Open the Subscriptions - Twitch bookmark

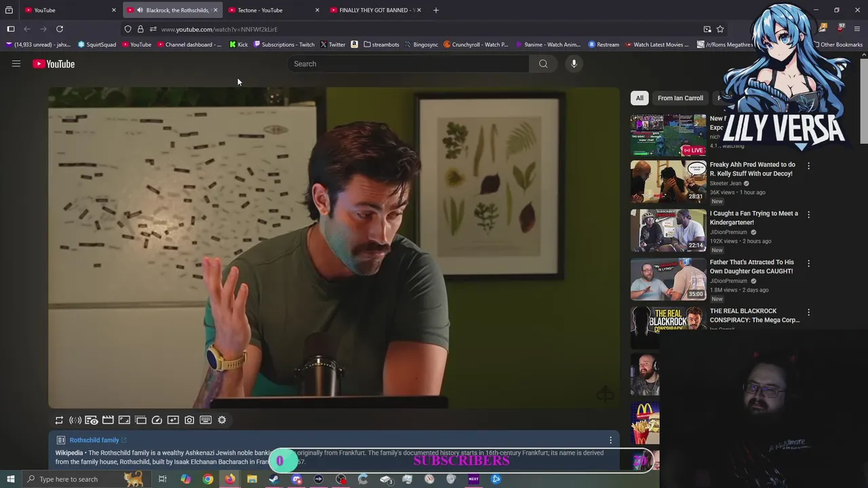[x=284, y=45]
